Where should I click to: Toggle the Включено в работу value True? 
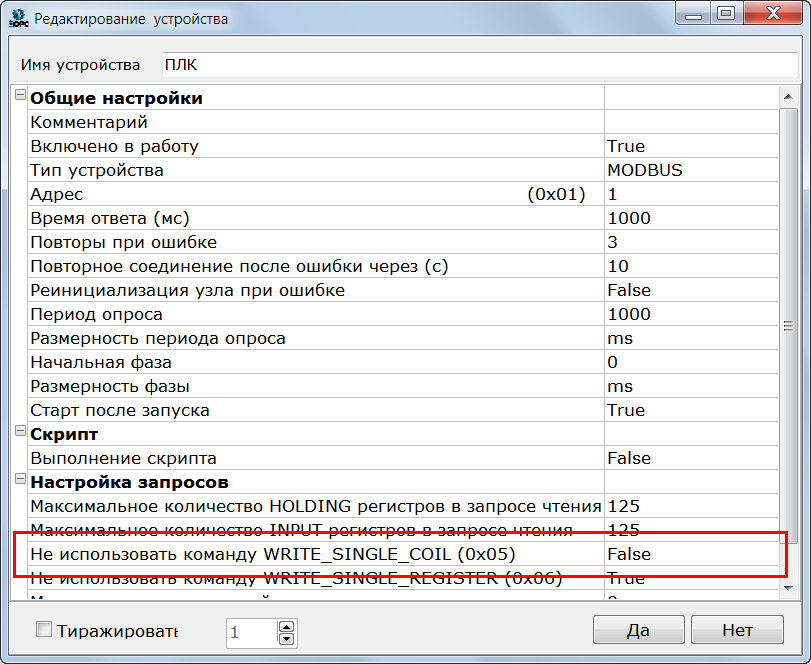click(690, 146)
